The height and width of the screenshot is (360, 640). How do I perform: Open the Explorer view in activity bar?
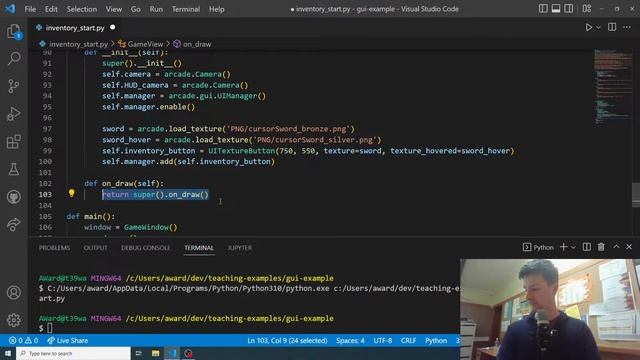pyautogui.click(x=13, y=31)
